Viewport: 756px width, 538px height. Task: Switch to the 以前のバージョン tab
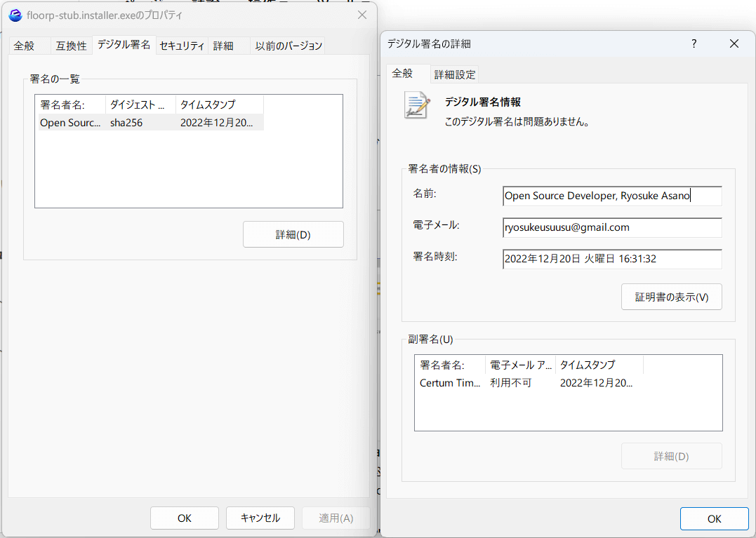[289, 46]
